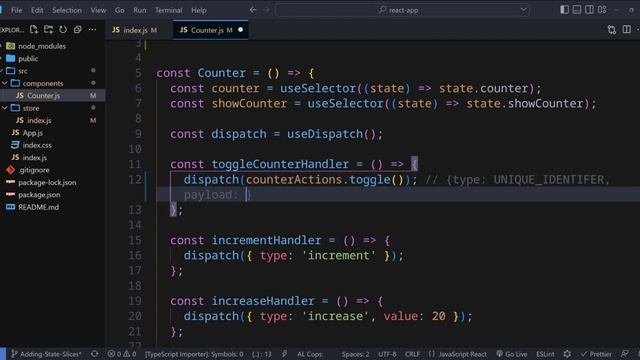The width and height of the screenshot is (640, 360).
Task: Expand the public folder
Action: click(x=28, y=58)
